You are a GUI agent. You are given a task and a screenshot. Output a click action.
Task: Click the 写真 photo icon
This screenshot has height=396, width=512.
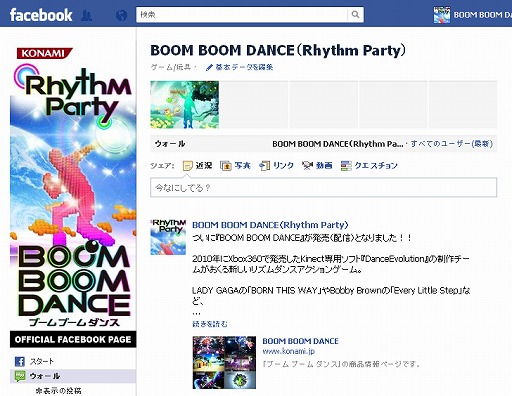click(226, 166)
